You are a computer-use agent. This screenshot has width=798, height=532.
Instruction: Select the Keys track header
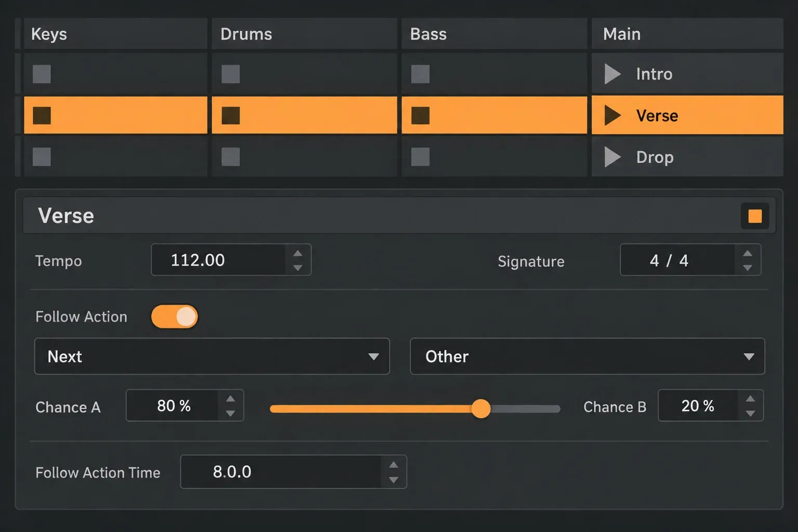point(115,34)
